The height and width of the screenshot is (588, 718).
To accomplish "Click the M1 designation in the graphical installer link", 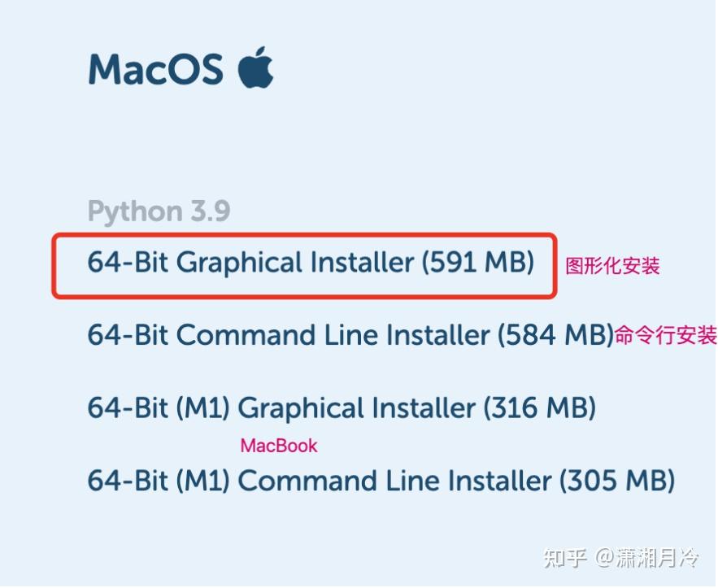I will pos(203,407).
